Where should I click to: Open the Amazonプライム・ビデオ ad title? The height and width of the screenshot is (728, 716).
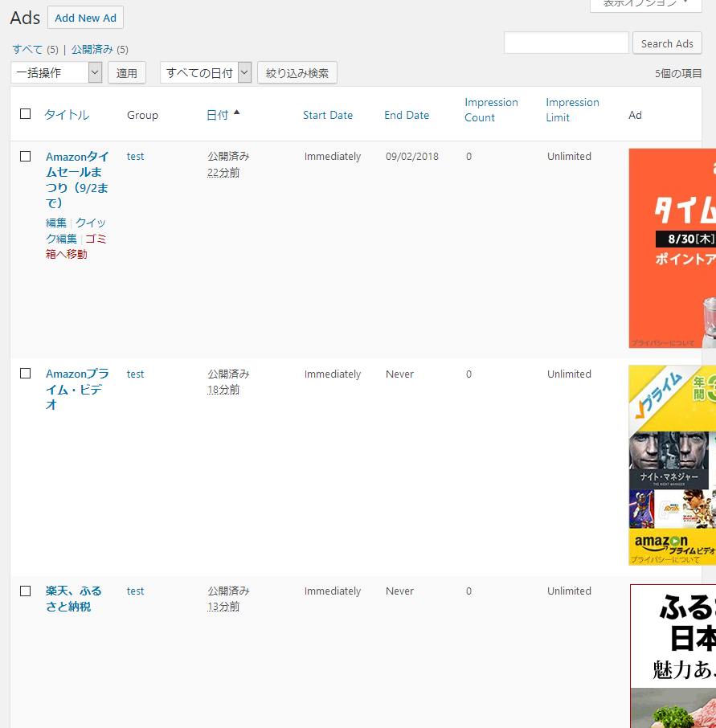pyautogui.click(x=77, y=389)
